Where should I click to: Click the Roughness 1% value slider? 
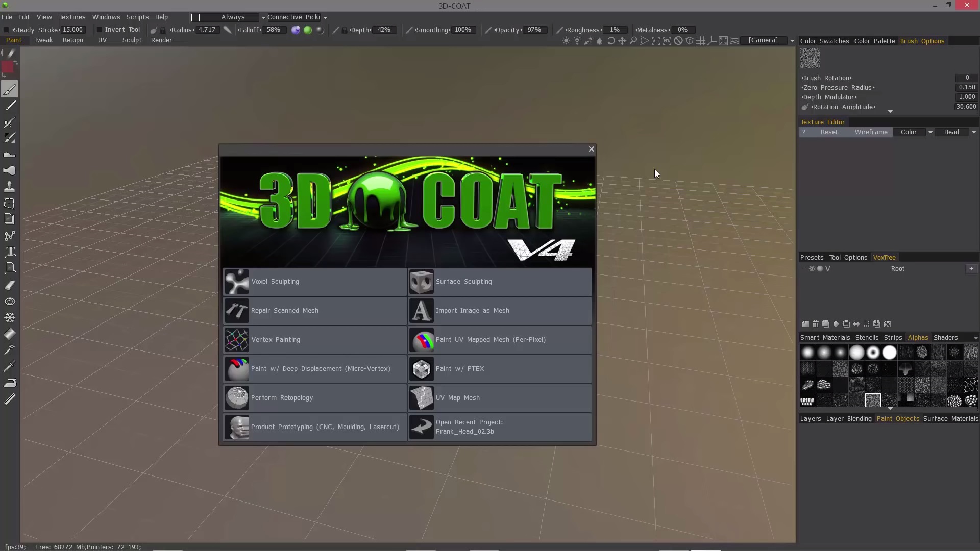tap(616, 30)
